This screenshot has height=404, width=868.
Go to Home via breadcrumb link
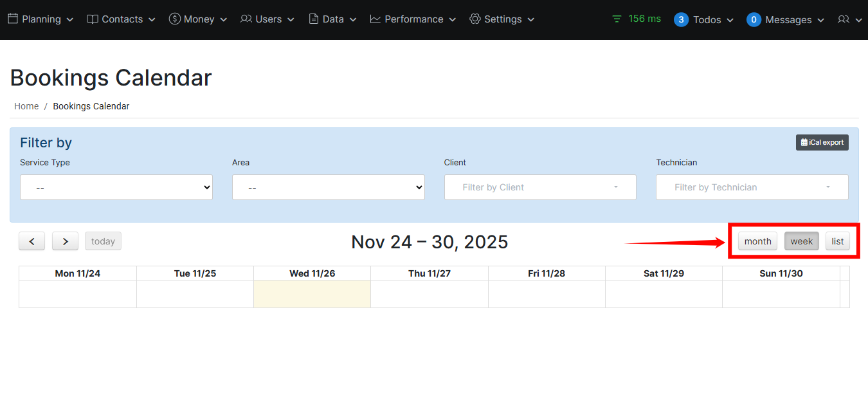click(26, 106)
